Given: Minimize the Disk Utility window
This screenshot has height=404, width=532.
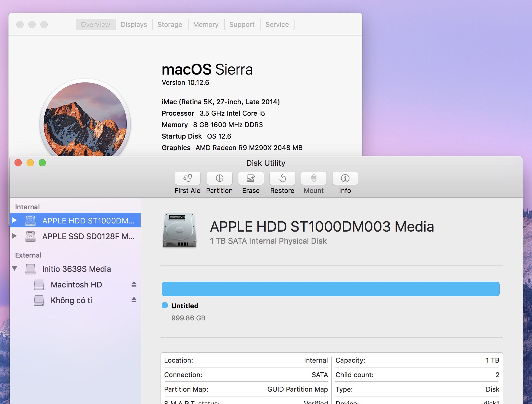Looking at the screenshot, I should [30, 163].
